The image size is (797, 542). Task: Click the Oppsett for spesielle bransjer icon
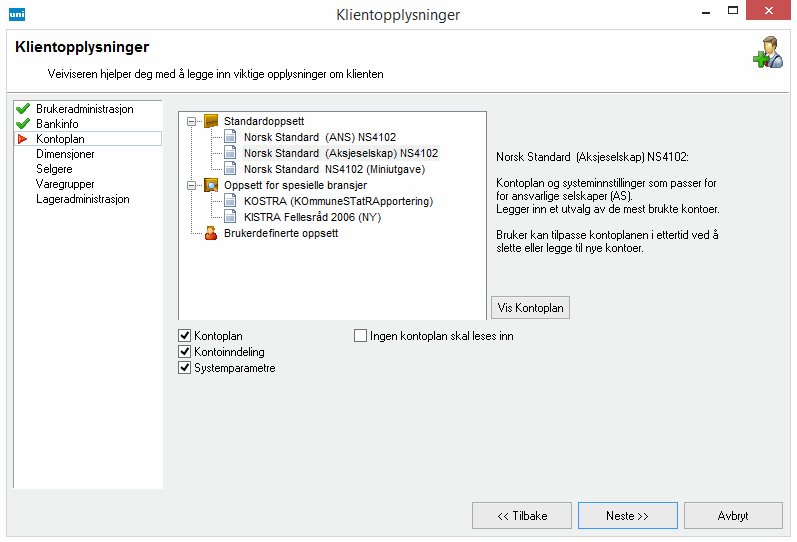(211, 185)
